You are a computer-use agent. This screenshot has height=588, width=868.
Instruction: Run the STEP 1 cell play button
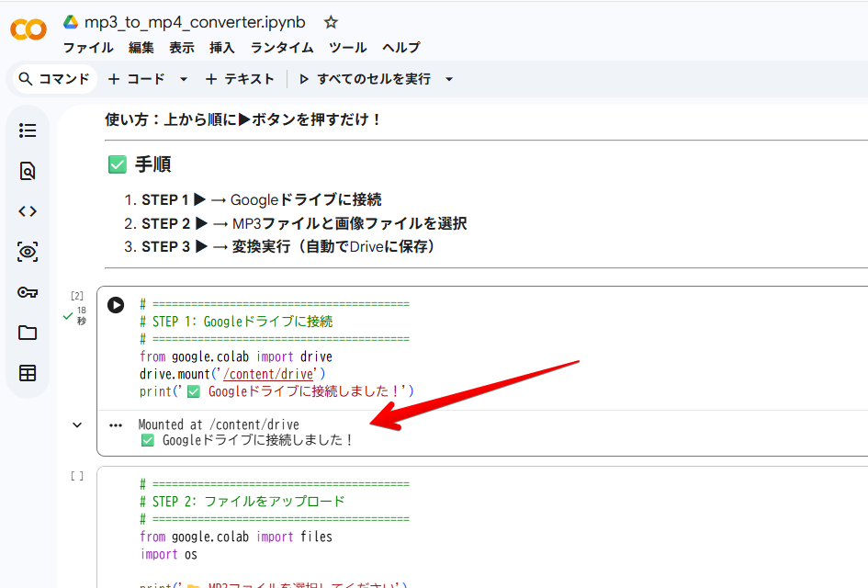click(116, 305)
